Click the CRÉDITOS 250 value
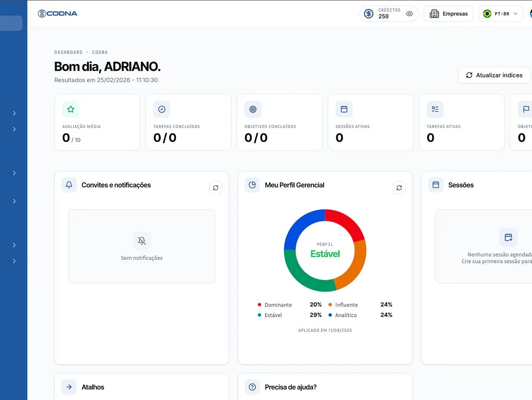Image resolution: width=532 pixels, height=400 pixels. tap(383, 16)
